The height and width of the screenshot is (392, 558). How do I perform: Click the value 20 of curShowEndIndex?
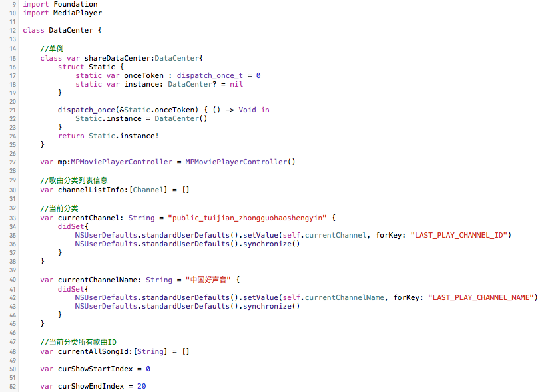pos(142,386)
